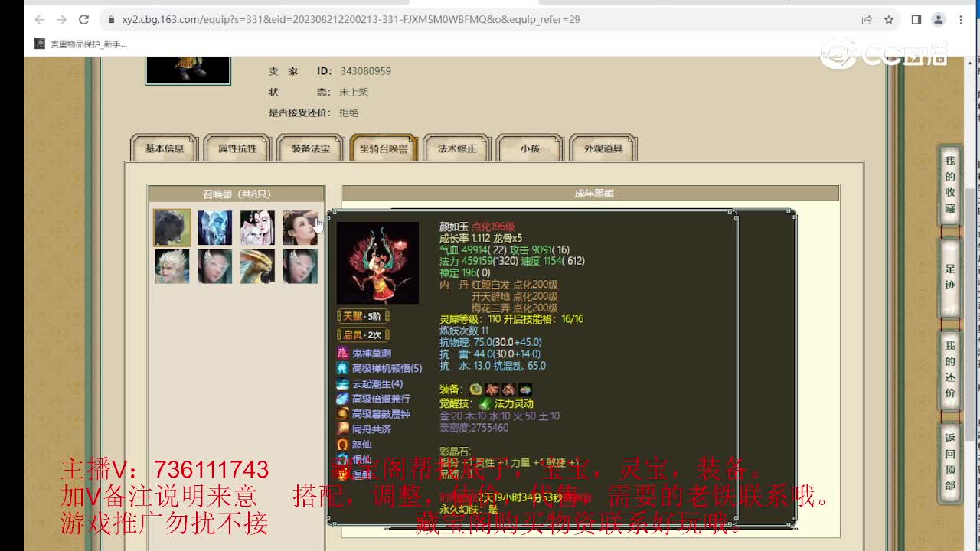Click the 未上架 status text
The width and height of the screenshot is (980, 551).
coord(354,92)
